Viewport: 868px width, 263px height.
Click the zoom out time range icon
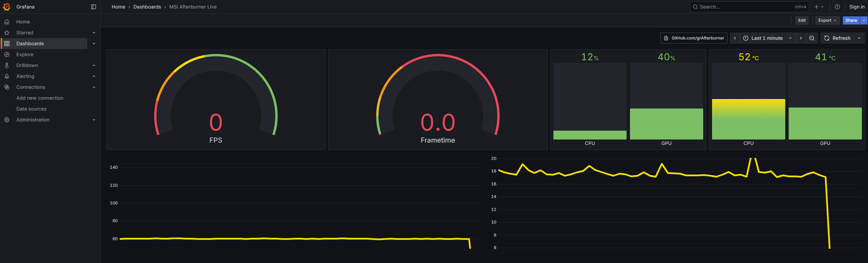tap(812, 38)
